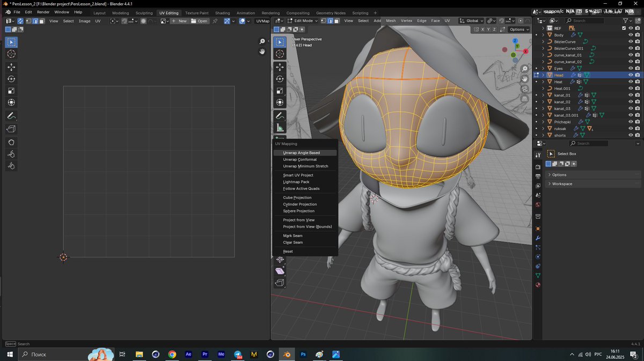The image size is (644, 361).
Task: Choose Smart UV Project from the UV Mapping menu
Action: pyautogui.click(x=298, y=175)
